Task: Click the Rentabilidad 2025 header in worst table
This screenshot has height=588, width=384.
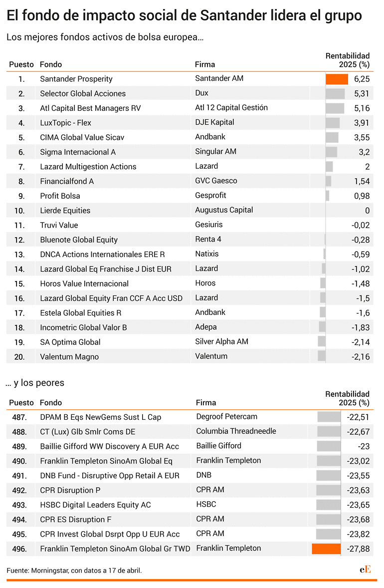Action: point(347,398)
